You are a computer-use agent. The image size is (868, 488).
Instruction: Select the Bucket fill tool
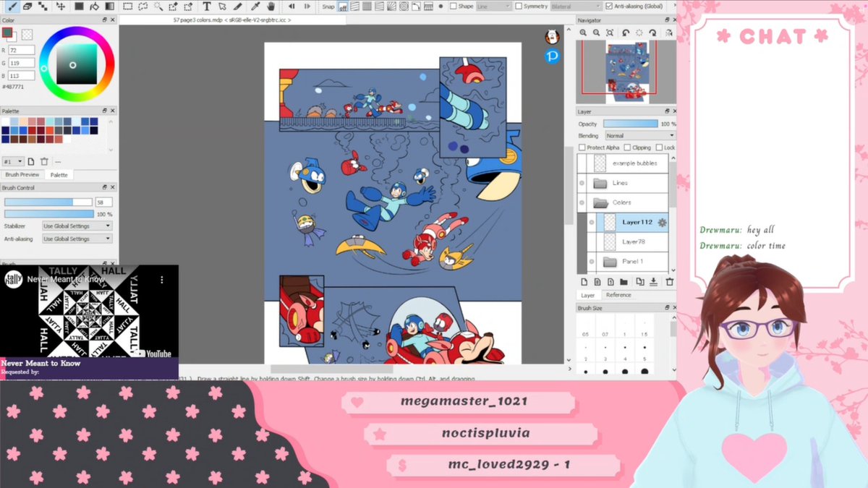point(94,6)
